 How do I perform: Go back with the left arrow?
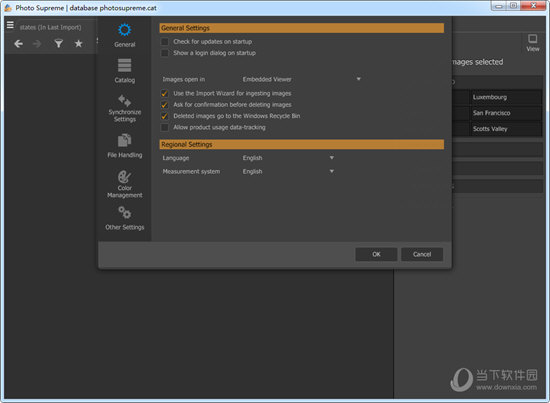click(19, 43)
